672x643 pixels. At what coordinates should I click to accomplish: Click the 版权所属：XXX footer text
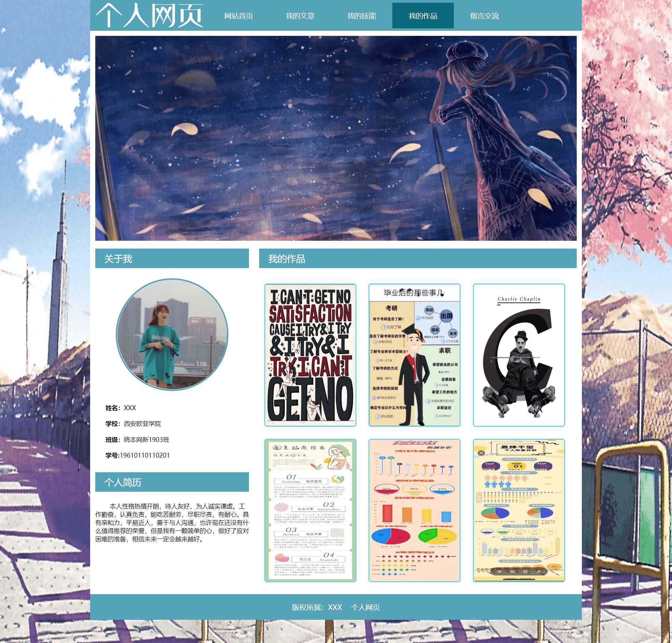317,607
